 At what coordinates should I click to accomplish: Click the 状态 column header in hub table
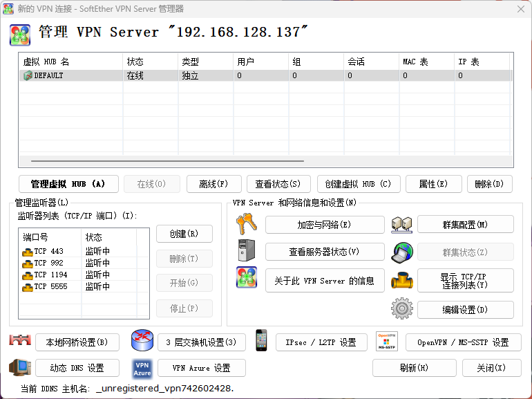(x=151, y=62)
